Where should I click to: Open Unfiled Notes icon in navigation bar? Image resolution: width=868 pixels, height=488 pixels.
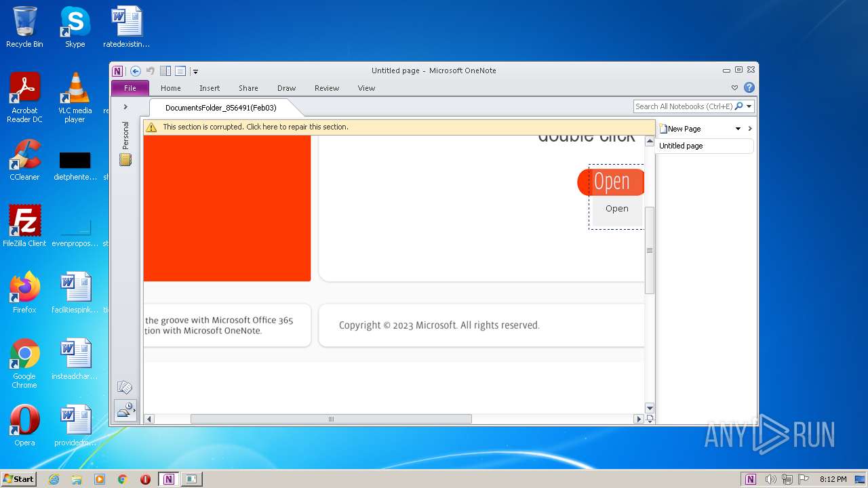[125, 388]
